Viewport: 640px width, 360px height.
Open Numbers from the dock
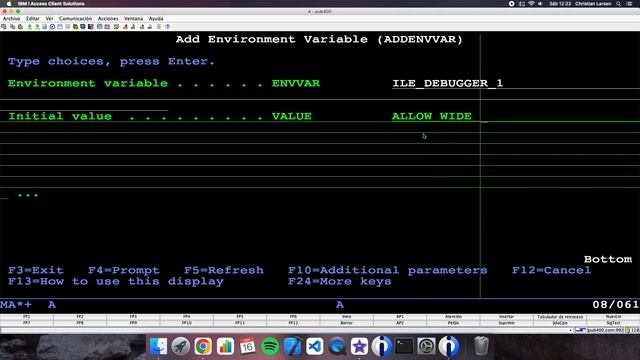tap(225, 347)
